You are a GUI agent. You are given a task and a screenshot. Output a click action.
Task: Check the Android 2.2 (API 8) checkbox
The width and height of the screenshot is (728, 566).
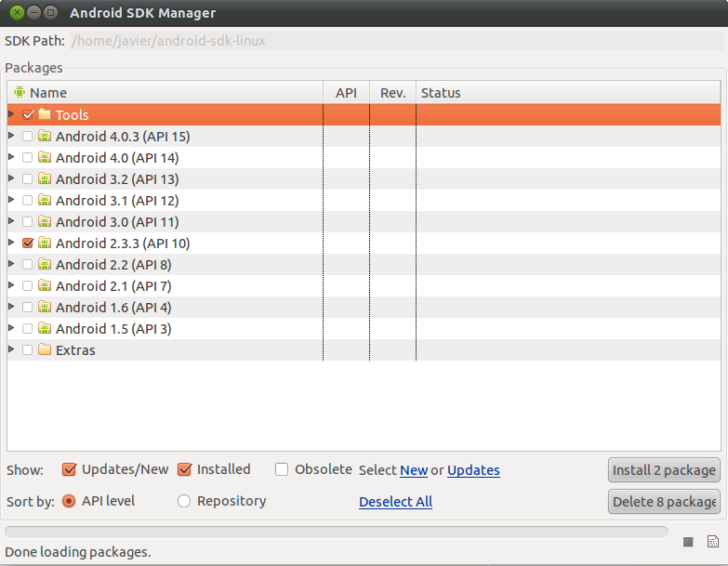[x=28, y=264]
